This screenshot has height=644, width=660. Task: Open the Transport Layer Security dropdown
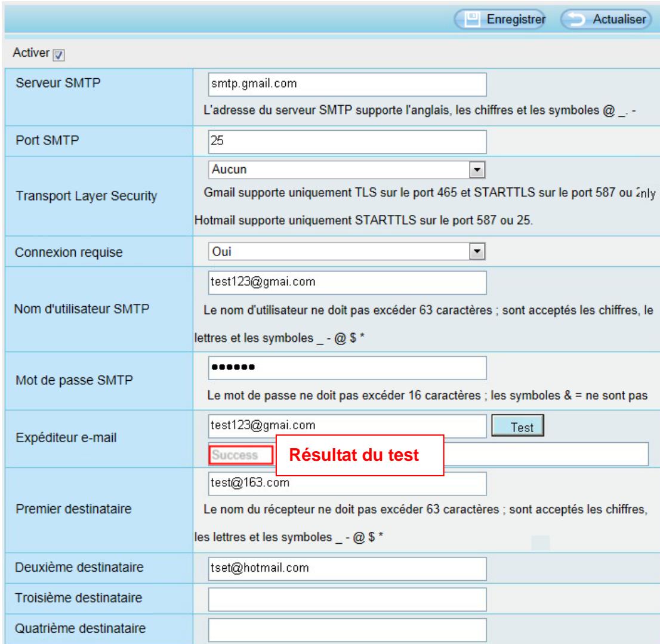pyautogui.click(x=347, y=170)
